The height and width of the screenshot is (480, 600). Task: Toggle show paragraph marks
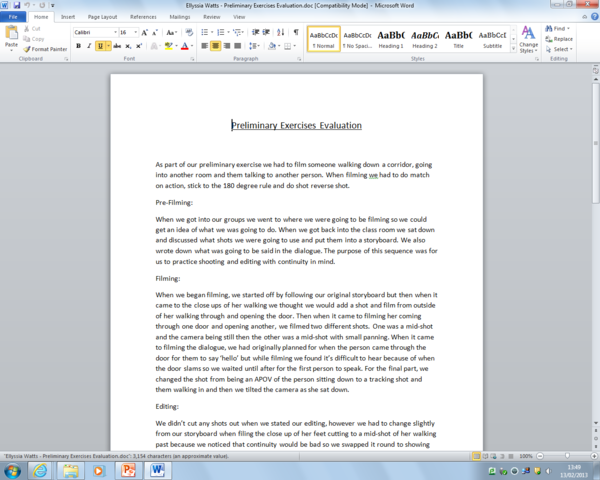click(x=296, y=32)
